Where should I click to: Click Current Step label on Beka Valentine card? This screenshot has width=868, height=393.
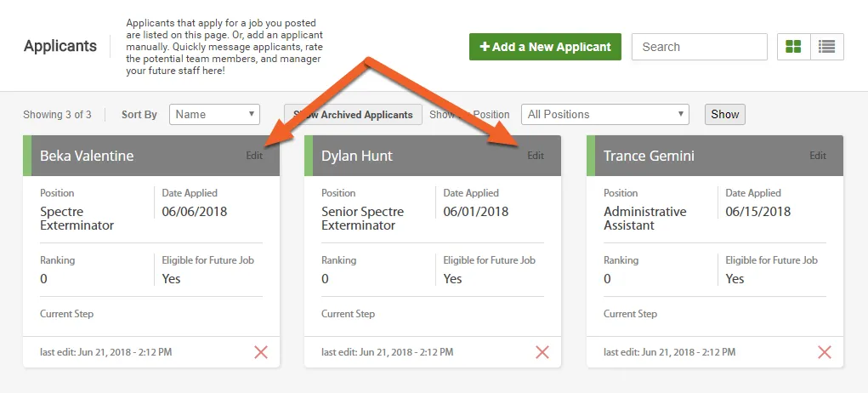[67, 314]
